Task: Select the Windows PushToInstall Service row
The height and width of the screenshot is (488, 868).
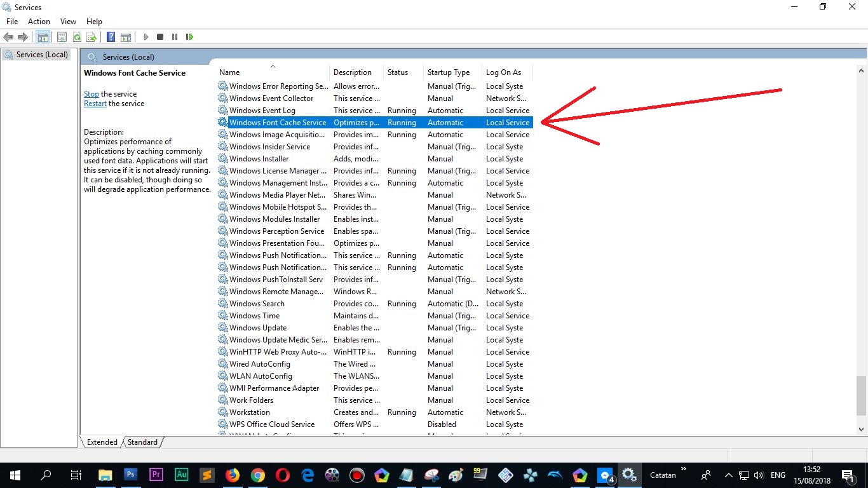Action: [375, 280]
